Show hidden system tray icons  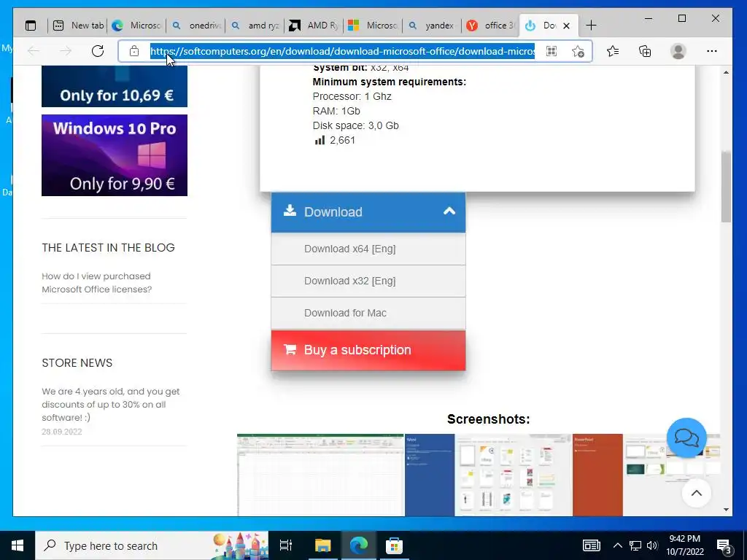617,545
